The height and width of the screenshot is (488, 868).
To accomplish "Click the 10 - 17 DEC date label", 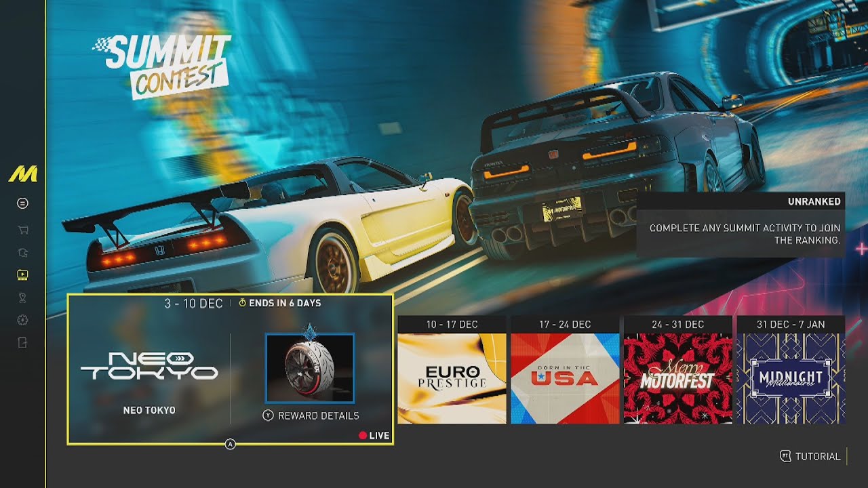I will tap(452, 325).
